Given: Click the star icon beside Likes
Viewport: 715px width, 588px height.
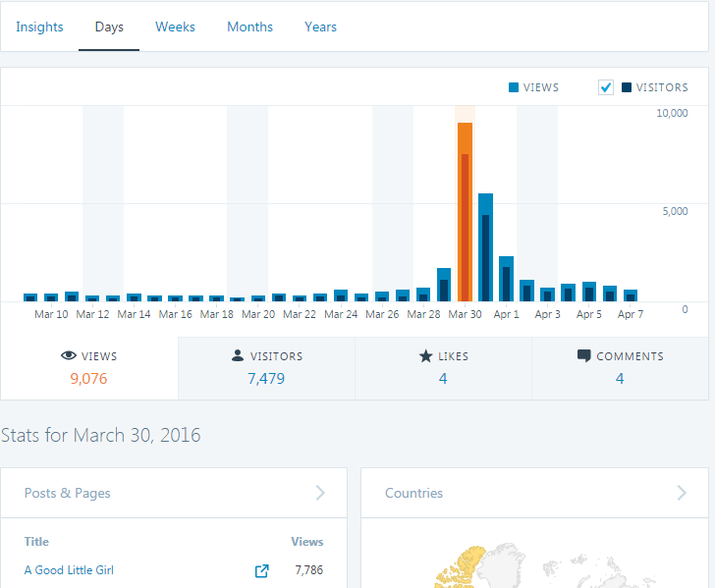Looking at the screenshot, I should 426,356.
